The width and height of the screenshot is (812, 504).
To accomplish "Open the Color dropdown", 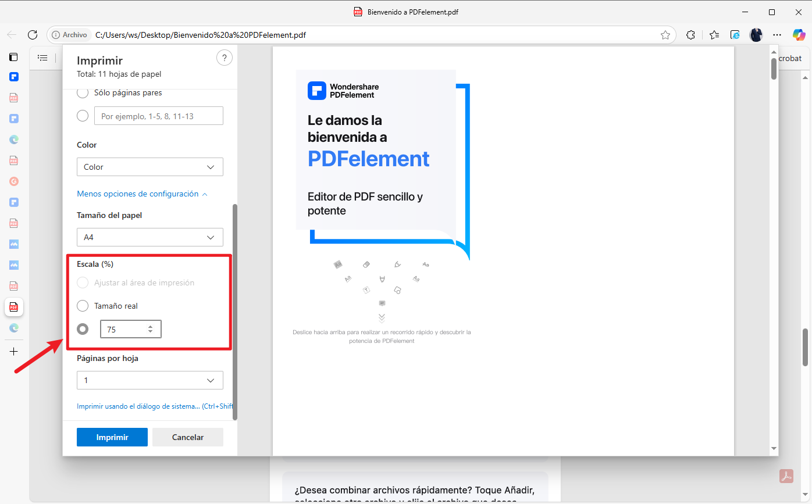I will click(x=149, y=167).
